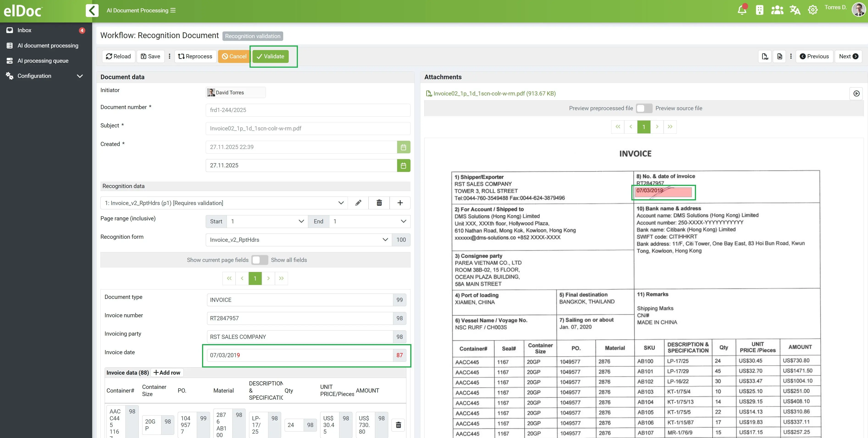This screenshot has width=868, height=438.
Task: Open Inbox from the sidebar
Action: pos(24,30)
